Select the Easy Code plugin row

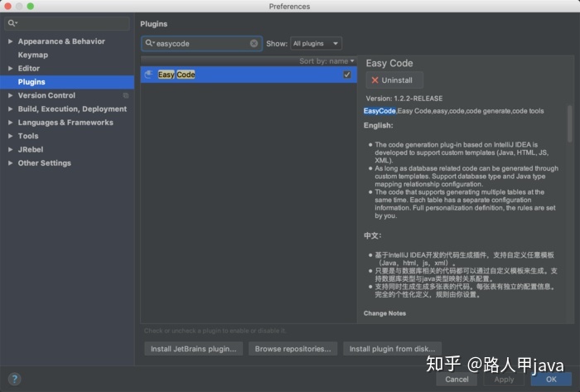pyautogui.click(x=249, y=75)
